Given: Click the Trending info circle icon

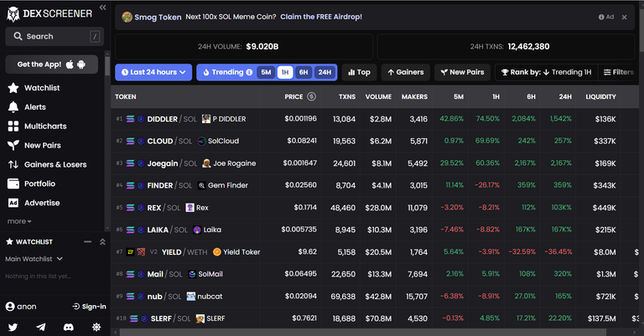Looking at the screenshot, I should [x=249, y=72].
